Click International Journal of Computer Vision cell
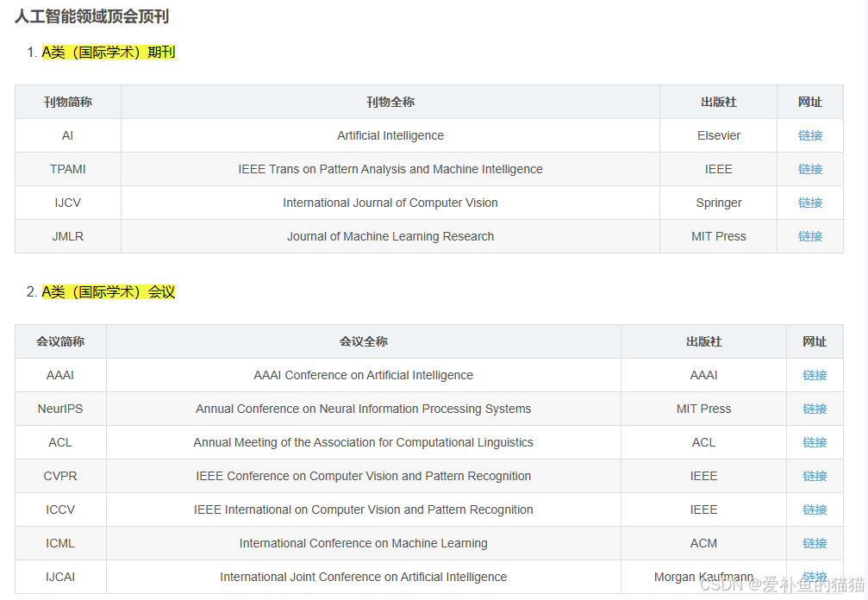The height and width of the screenshot is (600, 868). 390,203
